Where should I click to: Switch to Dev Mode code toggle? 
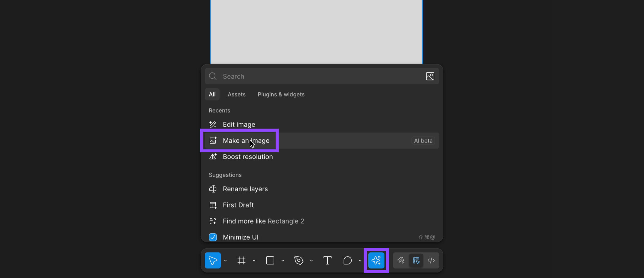(431, 260)
